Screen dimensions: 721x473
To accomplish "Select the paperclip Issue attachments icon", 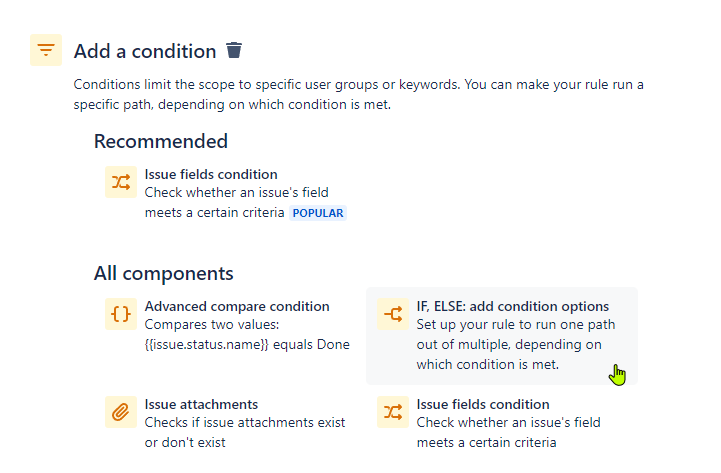I will coord(121,412).
